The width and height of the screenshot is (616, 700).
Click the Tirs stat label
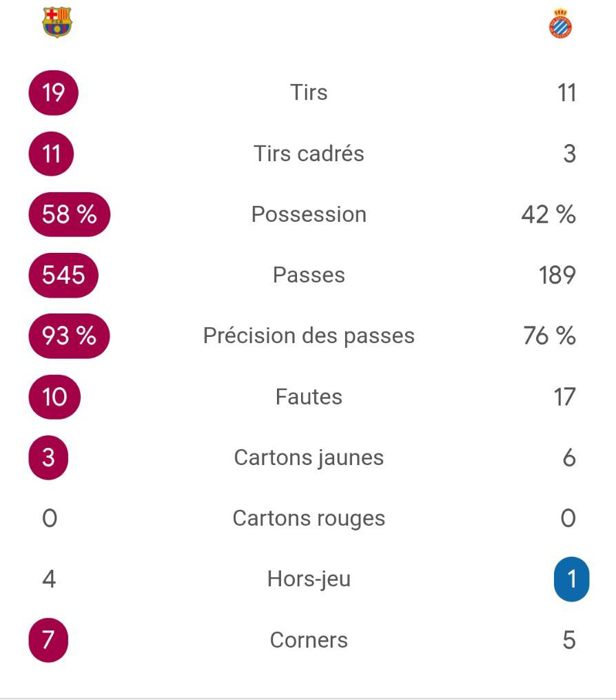[309, 92]
